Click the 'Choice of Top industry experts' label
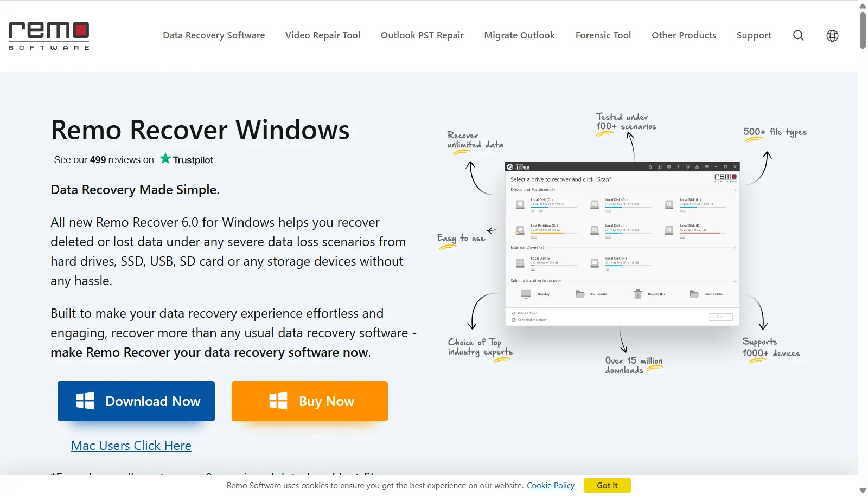Image resolution: width=868 pixels, height=496 pixels. 480,347
